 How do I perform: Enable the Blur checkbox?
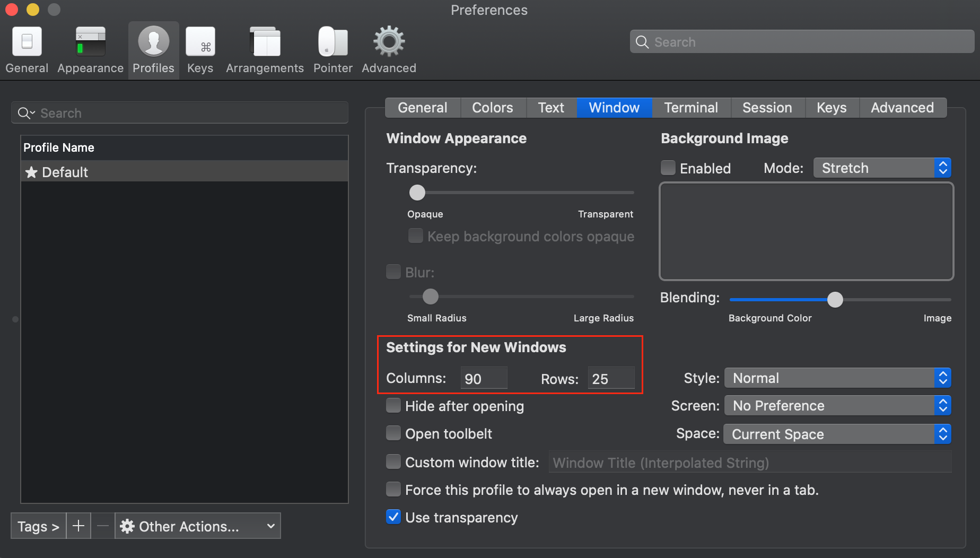(393, 272)
